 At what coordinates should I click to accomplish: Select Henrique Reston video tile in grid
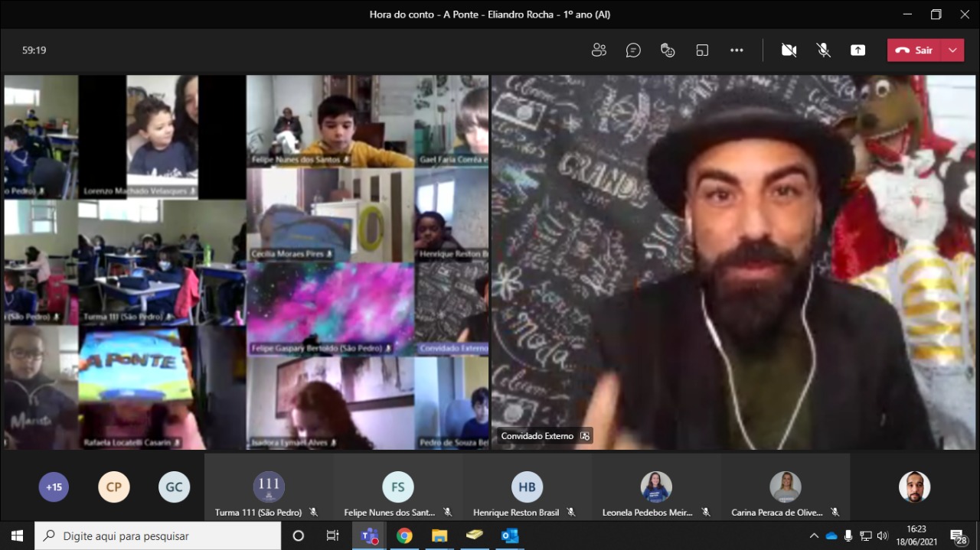[452, 215]
